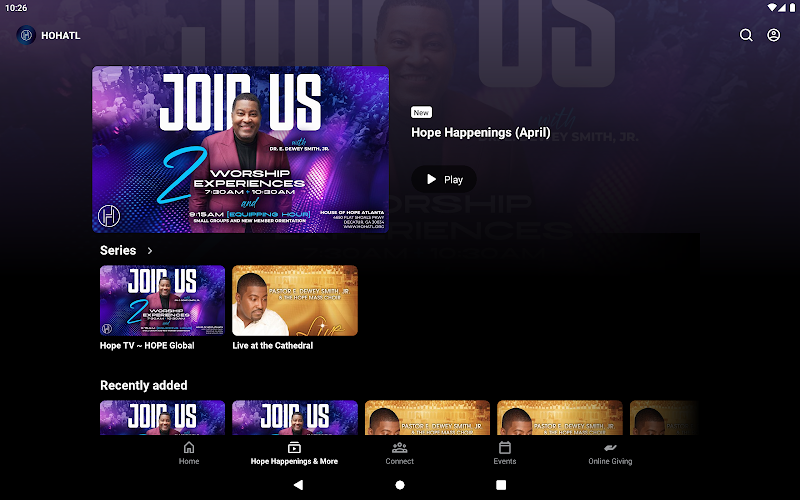Open the user account profile icon

click(x=773, y=35)
